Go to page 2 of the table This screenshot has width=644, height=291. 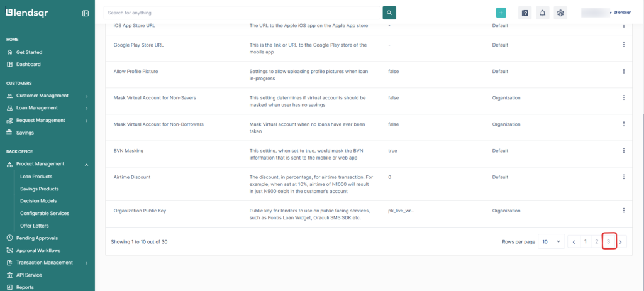pyautogui.click(x=597, y=241)
